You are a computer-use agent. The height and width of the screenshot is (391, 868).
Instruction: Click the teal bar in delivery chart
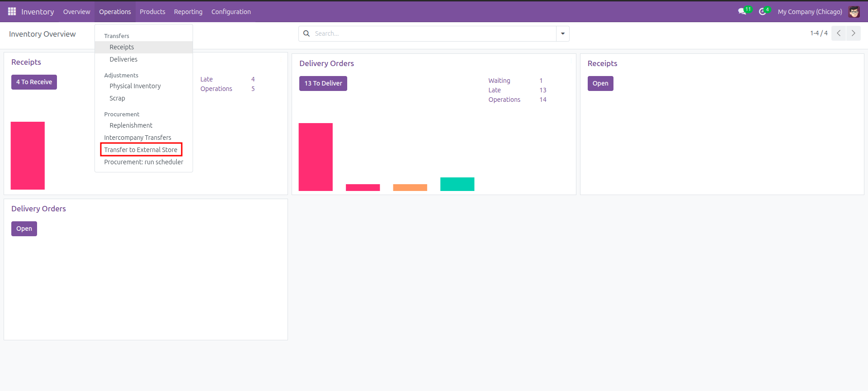pyautogui.click(x=457, y=184)
